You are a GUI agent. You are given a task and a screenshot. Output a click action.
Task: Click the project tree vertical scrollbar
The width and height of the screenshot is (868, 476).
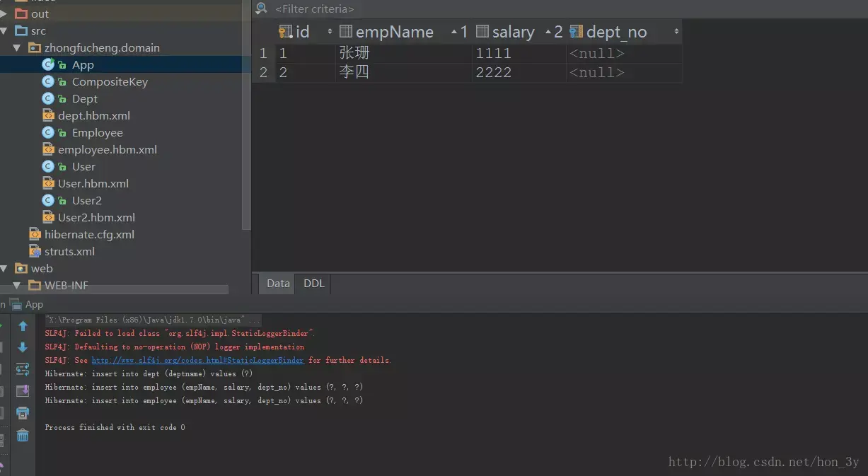pyautogui.click(x=246, y=115)
